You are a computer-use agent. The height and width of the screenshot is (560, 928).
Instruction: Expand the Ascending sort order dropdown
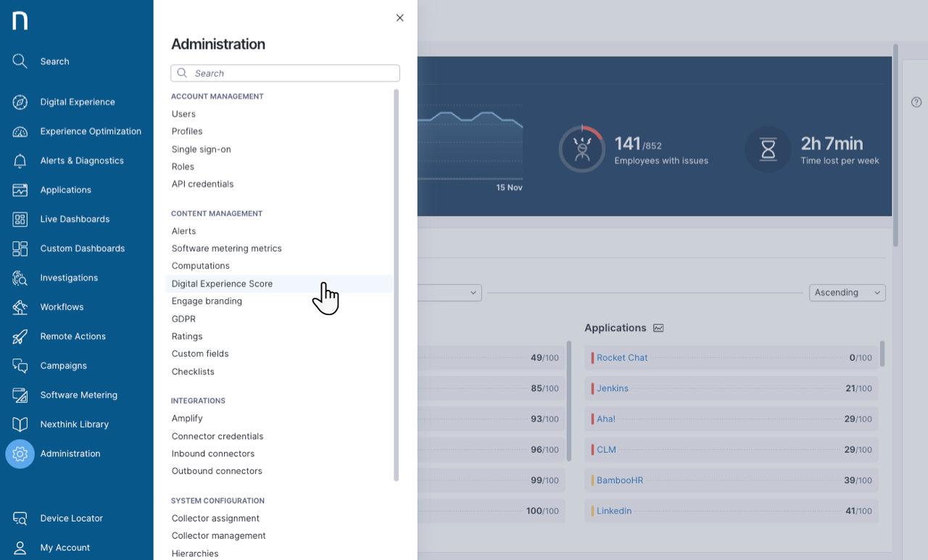tap(847, 293)
